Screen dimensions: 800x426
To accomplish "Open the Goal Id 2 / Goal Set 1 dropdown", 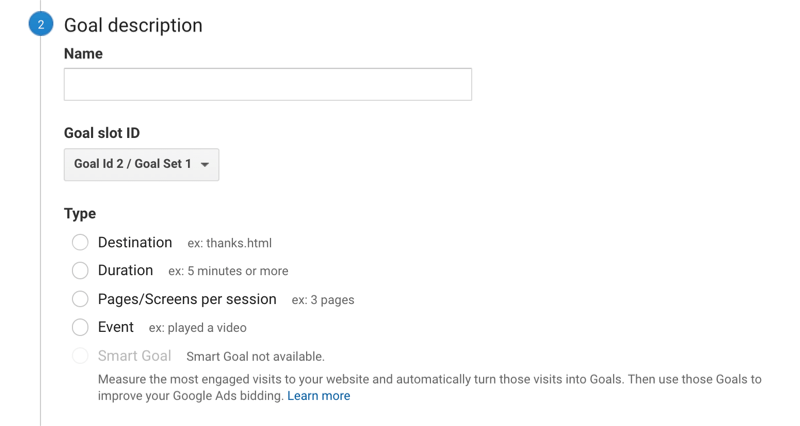I will coord(141,164).
